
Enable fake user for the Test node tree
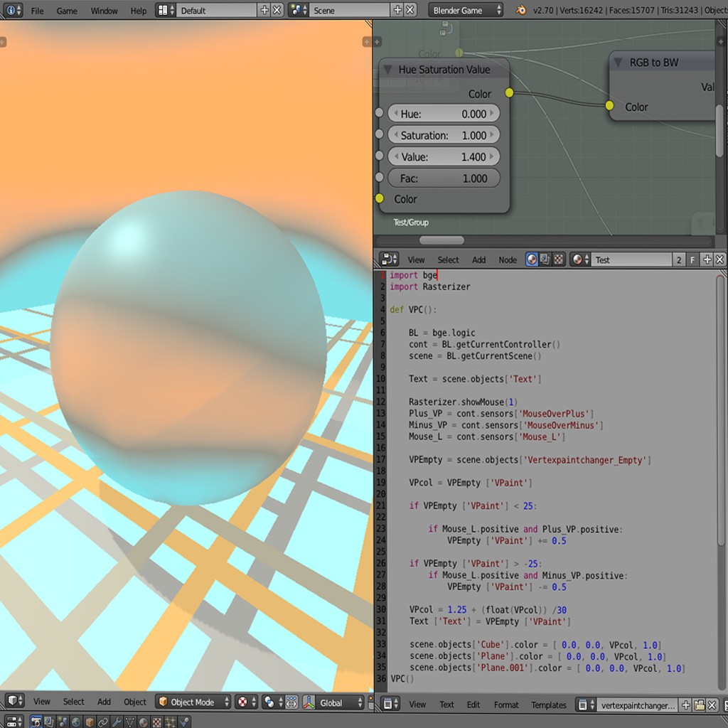coord(691,259)
